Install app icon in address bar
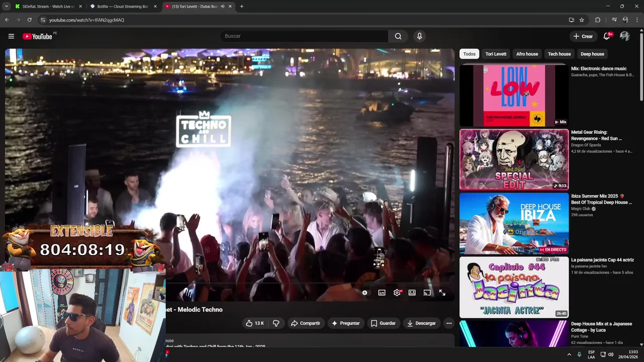This screenshot has height=362, width=644. tap(571, 20)
